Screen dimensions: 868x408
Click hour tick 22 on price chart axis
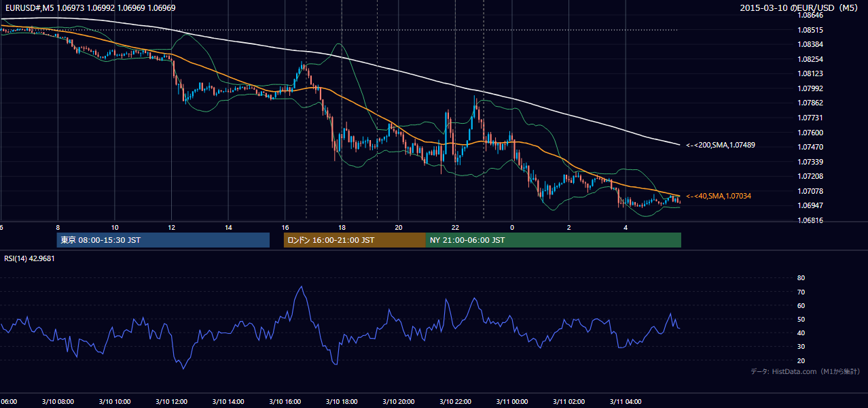(x=455, y=227)
